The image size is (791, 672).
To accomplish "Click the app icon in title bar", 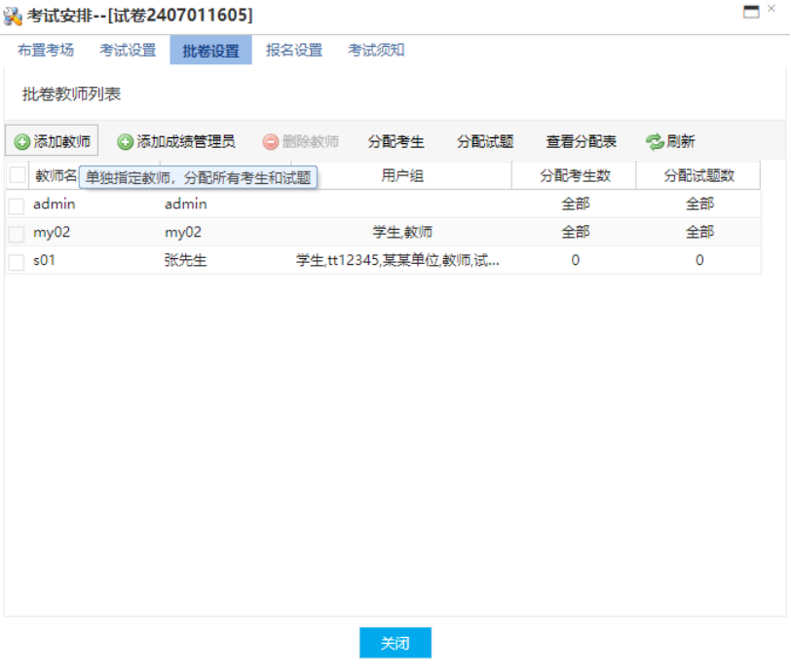I will coord(13,14).
